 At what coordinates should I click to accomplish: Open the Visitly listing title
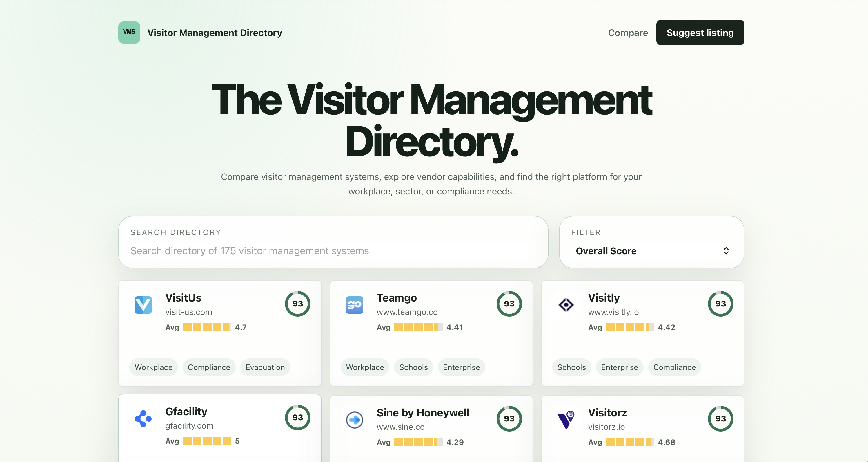(x=604, y=298)
